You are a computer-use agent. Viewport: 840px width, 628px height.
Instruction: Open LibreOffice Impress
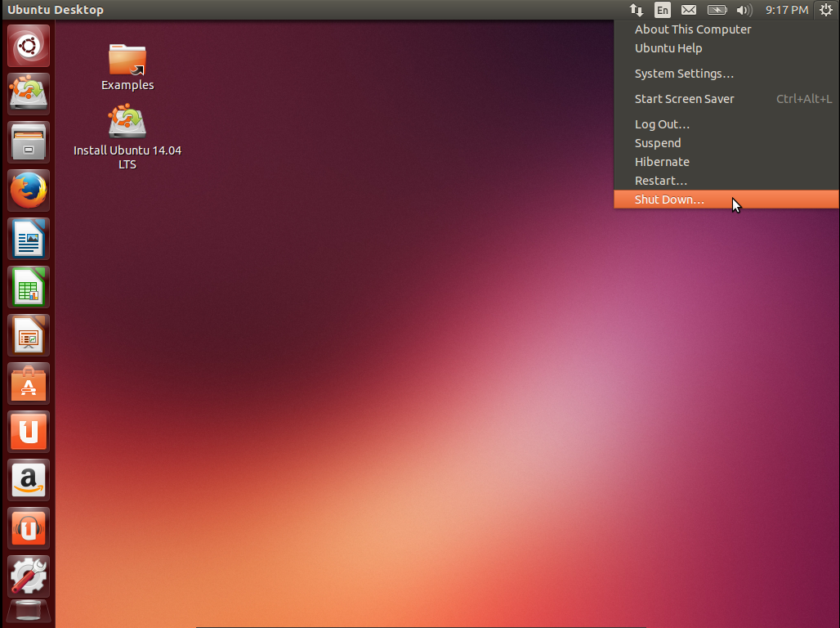point(28,334)
